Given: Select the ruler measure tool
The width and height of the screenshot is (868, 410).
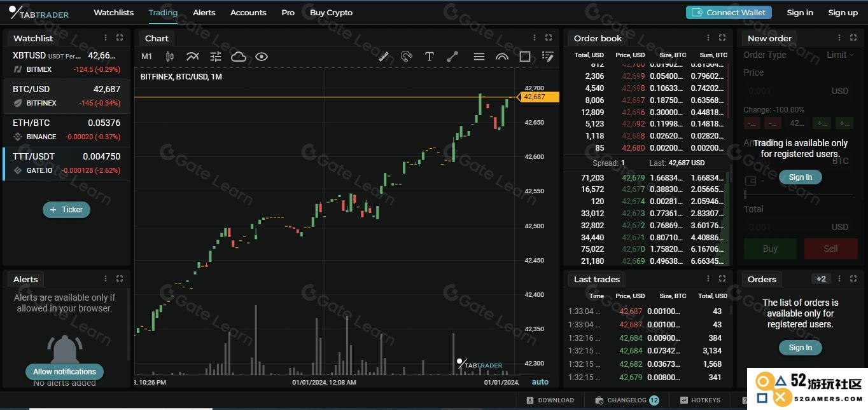Looking at the screenshot, I should [x=384, y=57].
